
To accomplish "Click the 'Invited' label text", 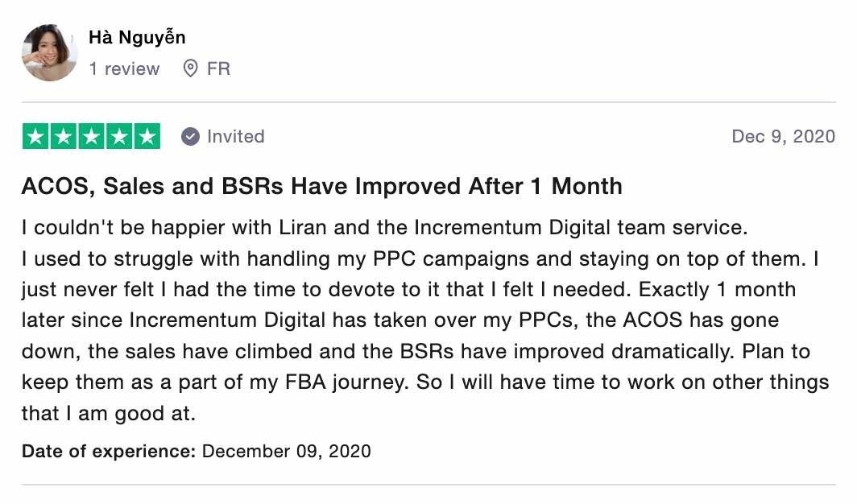I will tap(235, 137).
